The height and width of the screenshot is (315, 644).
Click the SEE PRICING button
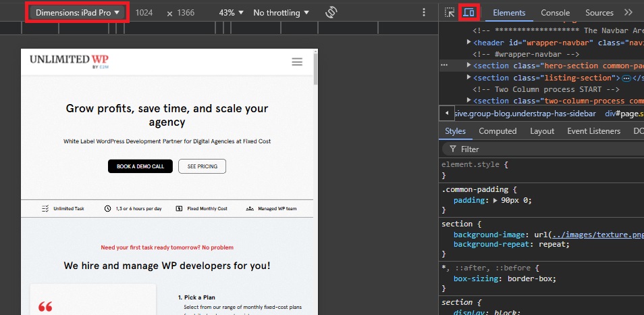coord(202,166)
